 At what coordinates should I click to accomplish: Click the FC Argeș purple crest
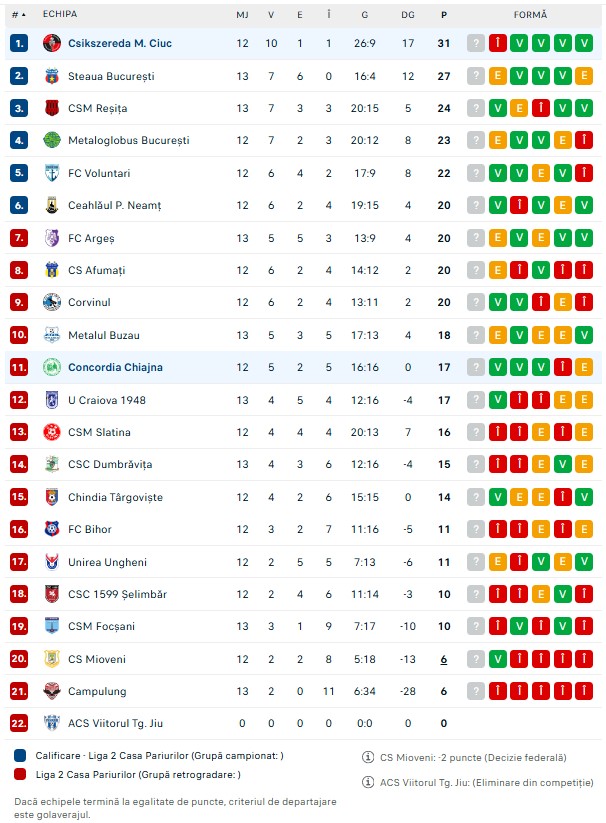pos(52,238)
